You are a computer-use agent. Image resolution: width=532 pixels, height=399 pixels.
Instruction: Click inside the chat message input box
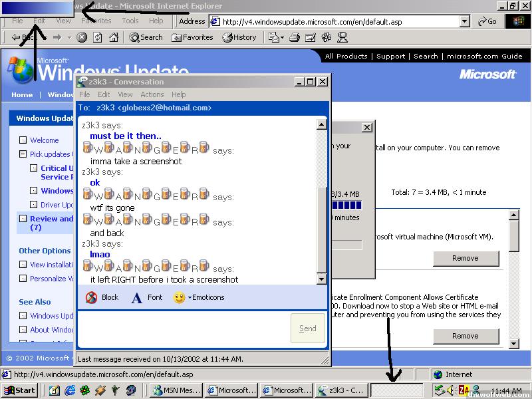point(184,328)
